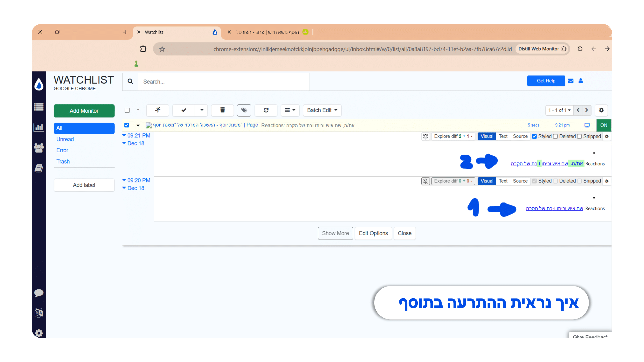Viewport: 644px width, 362px height.
Task: Delete selection using the trash icon
Action: point(222,110)
